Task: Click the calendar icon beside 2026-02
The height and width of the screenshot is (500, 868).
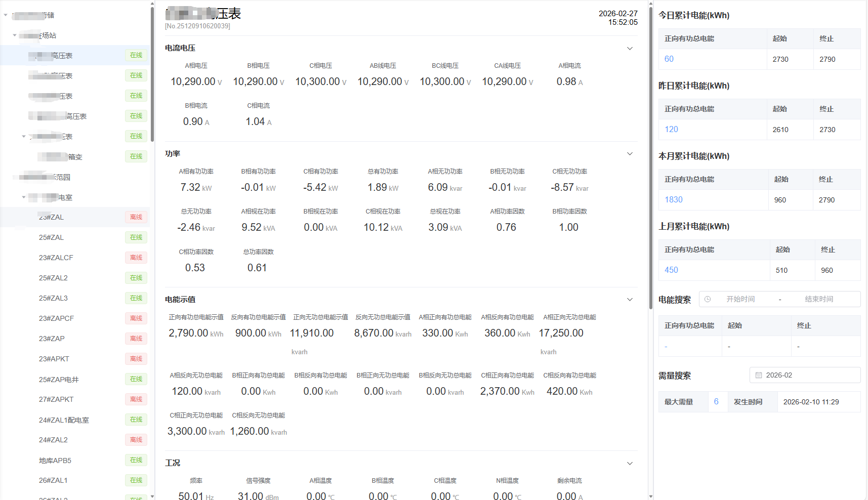Action: (x=759, y=375)
